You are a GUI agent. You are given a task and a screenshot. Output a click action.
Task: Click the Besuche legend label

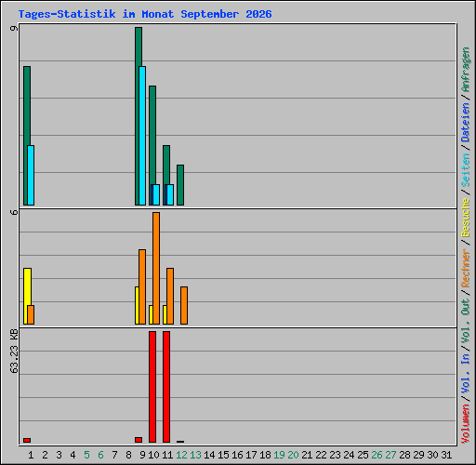point(466,218)
